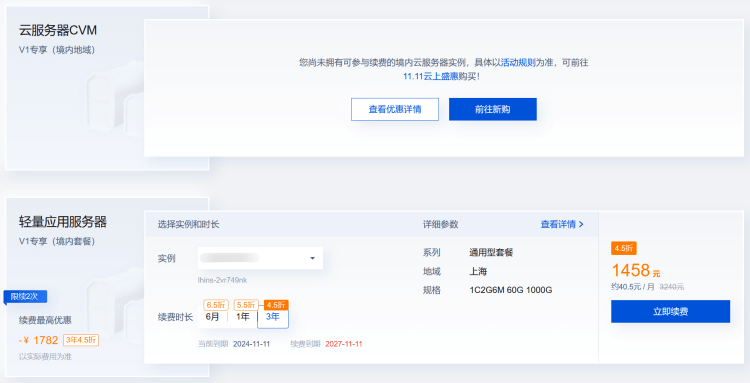Click the 查看优惠详情 button
750x383 pixels.
tap(395, 109)
